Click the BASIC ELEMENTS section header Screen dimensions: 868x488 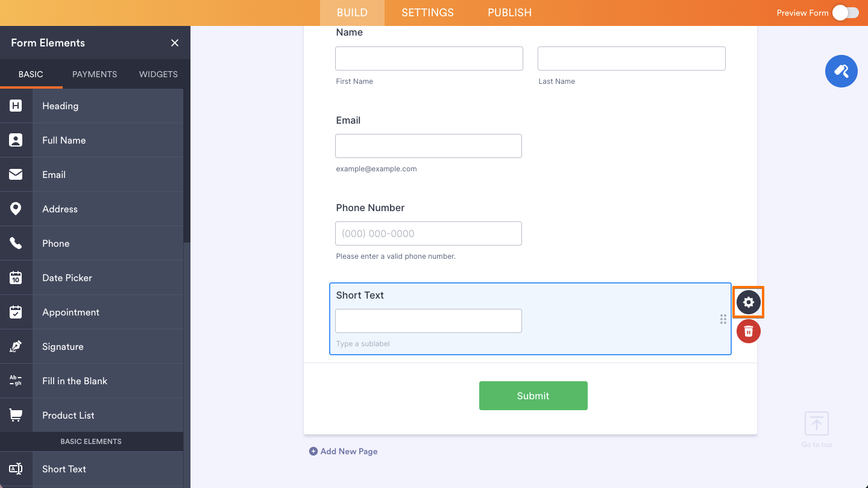[x=91, y=442]
